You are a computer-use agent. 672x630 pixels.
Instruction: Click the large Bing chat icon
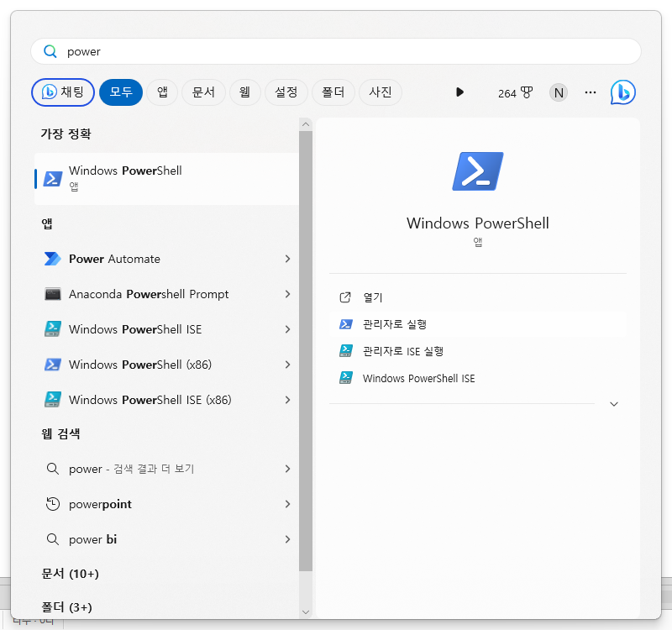623,92
